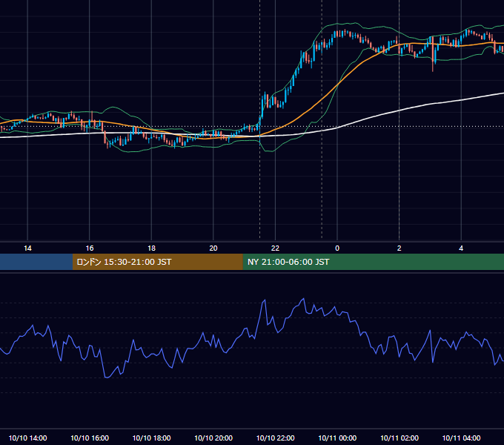Click the 10/10 16:00 date label

tap(90, 438)
